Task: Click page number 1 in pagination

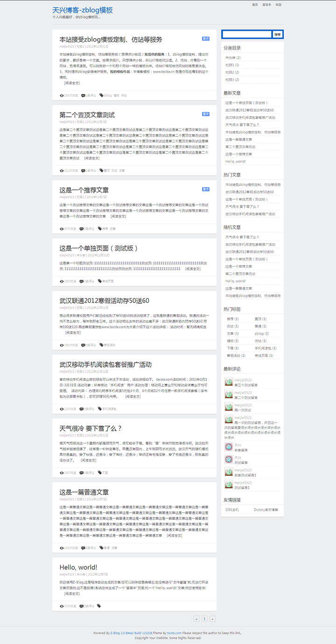Action: pyautogui.click(x=204, y=619)
